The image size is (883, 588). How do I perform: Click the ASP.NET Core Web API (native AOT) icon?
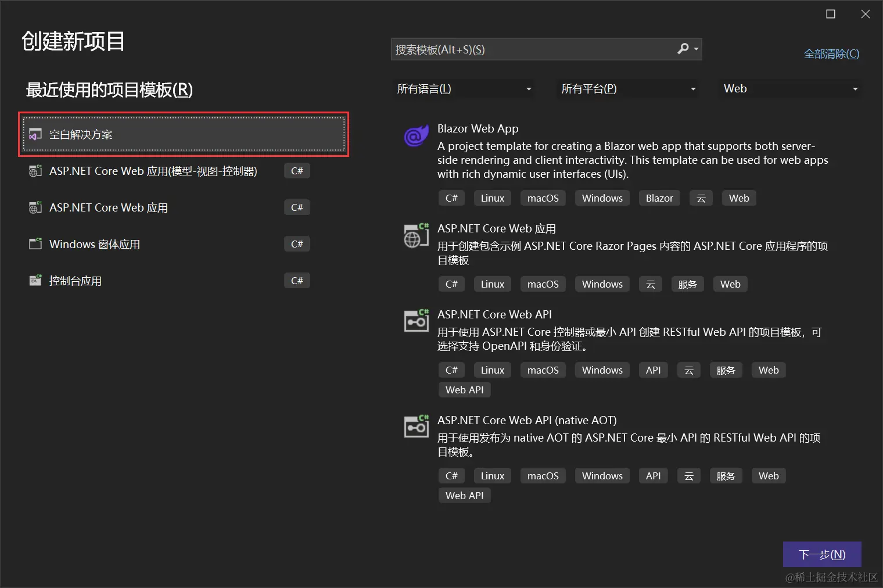click(x=416, y=426)
